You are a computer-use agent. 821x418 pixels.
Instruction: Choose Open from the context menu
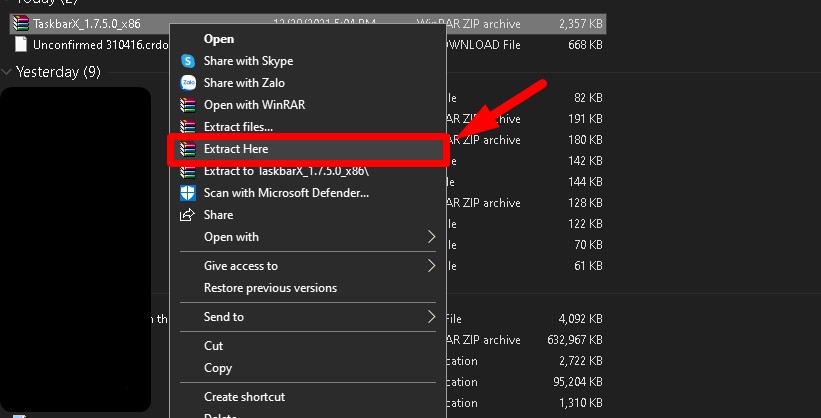(219, 39)
